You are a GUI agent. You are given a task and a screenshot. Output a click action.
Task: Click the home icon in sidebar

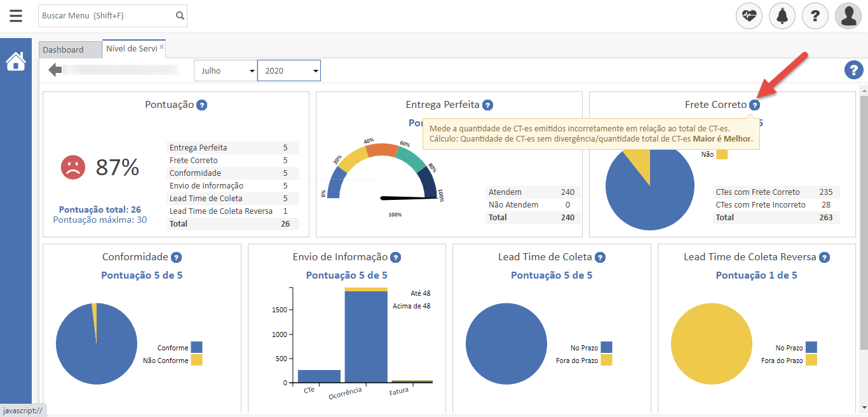coord(16,62)
